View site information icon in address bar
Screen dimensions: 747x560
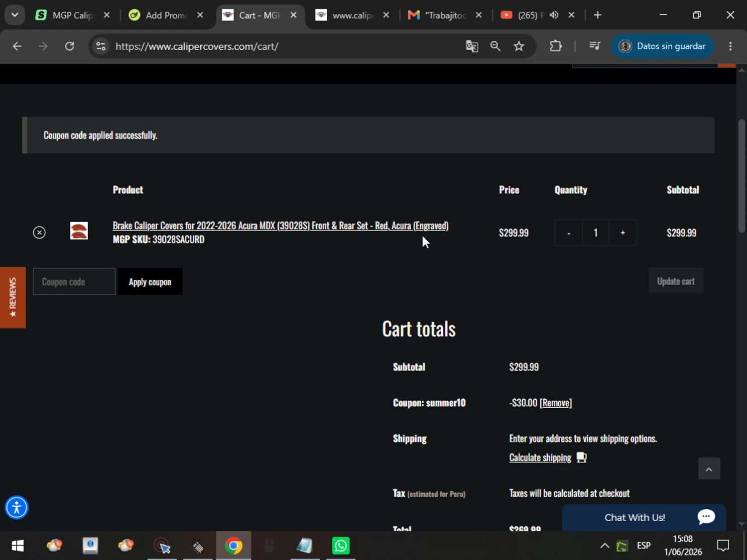[101, 46]
